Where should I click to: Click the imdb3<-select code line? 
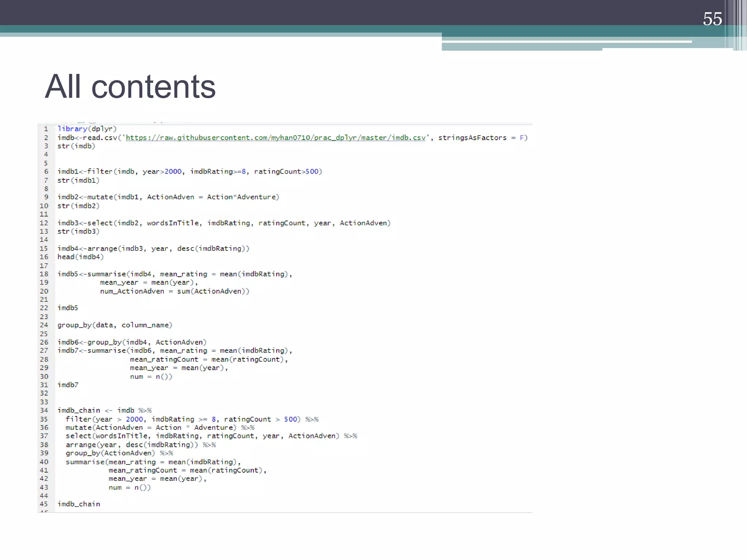click(x=224, y=223)
